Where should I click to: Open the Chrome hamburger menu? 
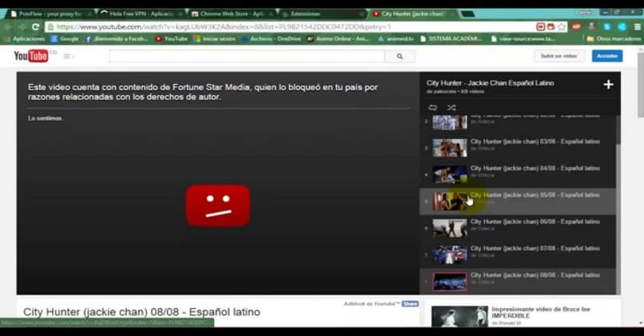(x=637, y=26)
